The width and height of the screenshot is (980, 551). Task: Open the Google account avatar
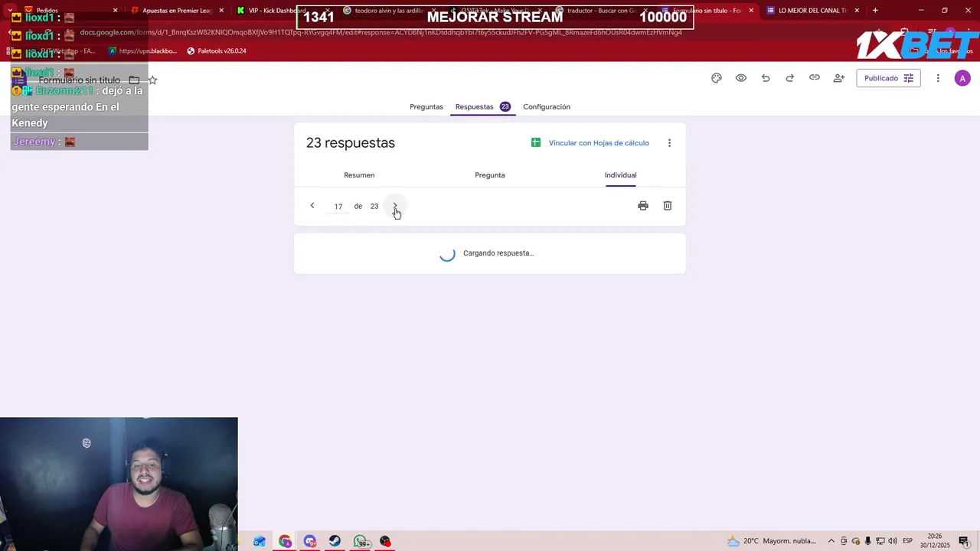tap(962, 78)
